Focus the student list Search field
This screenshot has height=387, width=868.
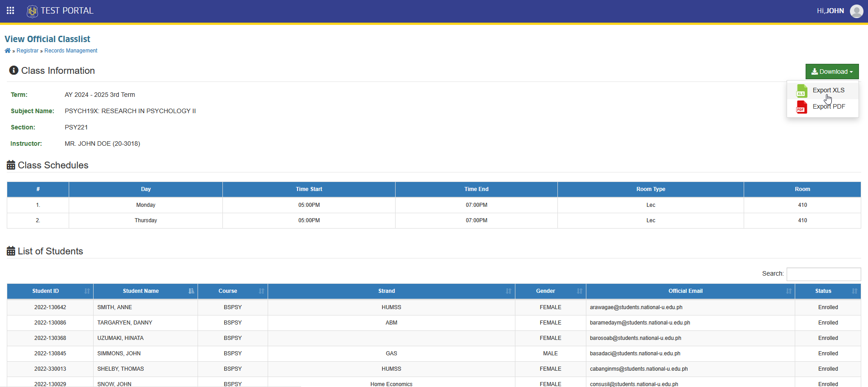824,274
